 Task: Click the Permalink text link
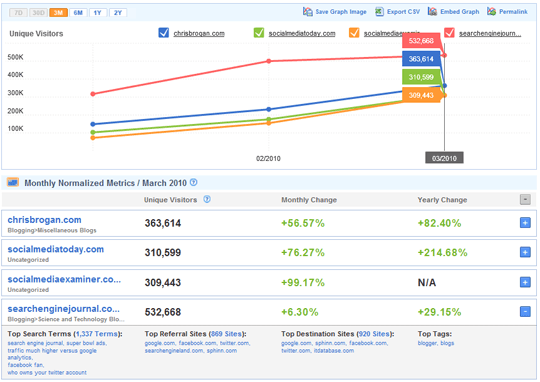(x=513, y=12)
